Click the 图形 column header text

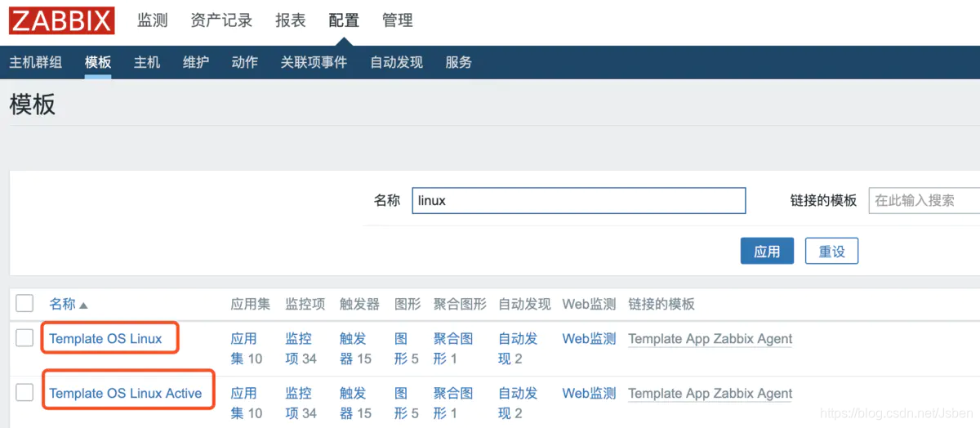pos(408,304)
